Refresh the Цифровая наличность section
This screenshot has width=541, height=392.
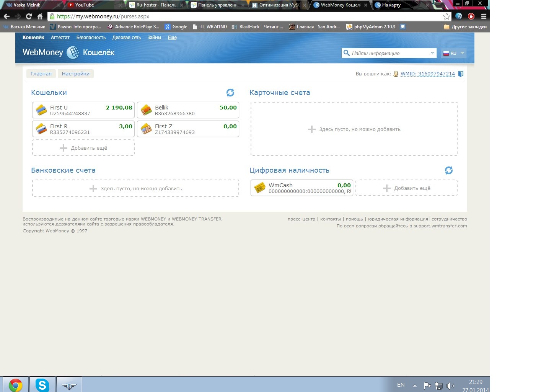pyautogui.click(x=449, y=170)
